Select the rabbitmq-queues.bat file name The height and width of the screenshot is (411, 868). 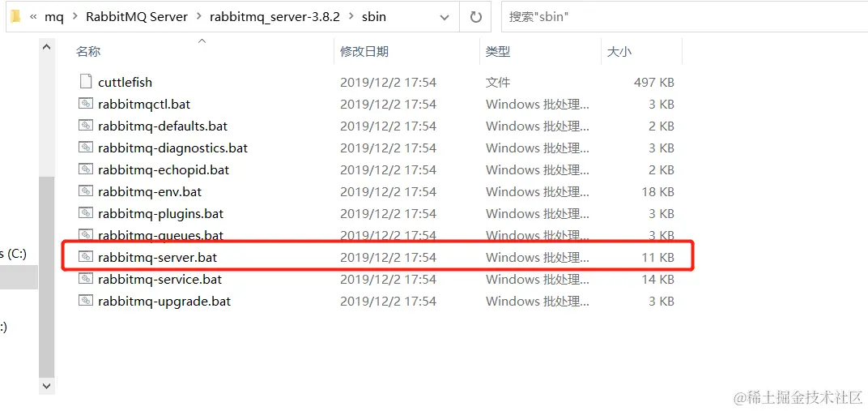[x=160, y=235]
